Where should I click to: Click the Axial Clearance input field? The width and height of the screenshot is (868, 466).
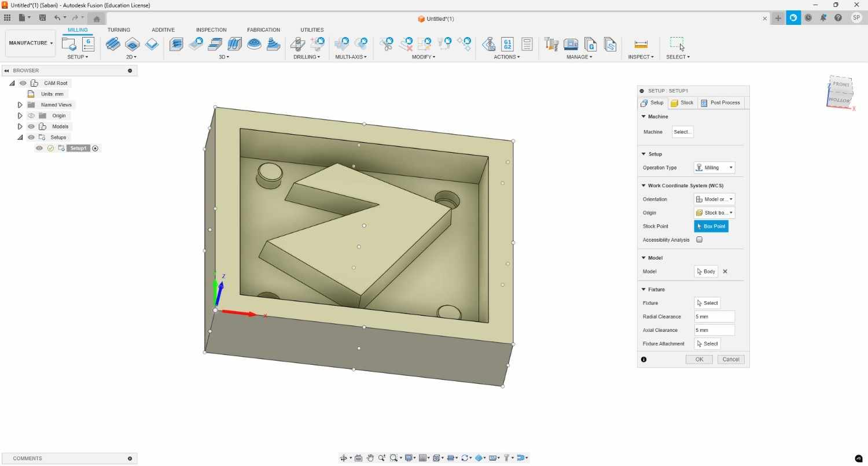coord(714,330)
